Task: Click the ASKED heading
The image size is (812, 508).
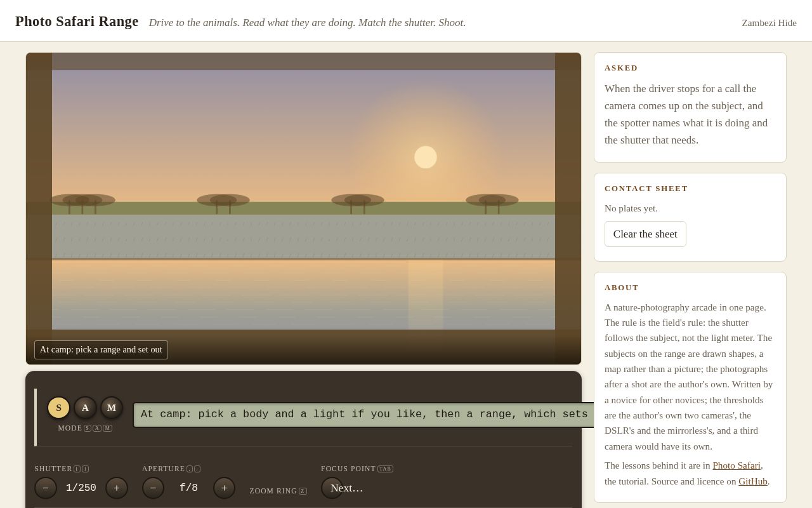Action: pos(621,68)
